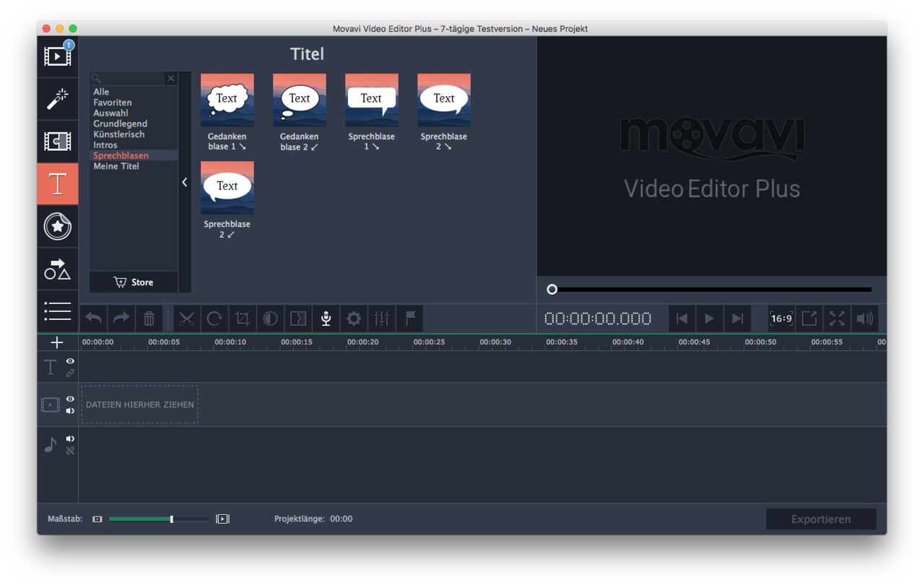The width and height of the screenshot is (924, 588).
Task: Open the callouts shapes tab
Action: pos(58,269)
